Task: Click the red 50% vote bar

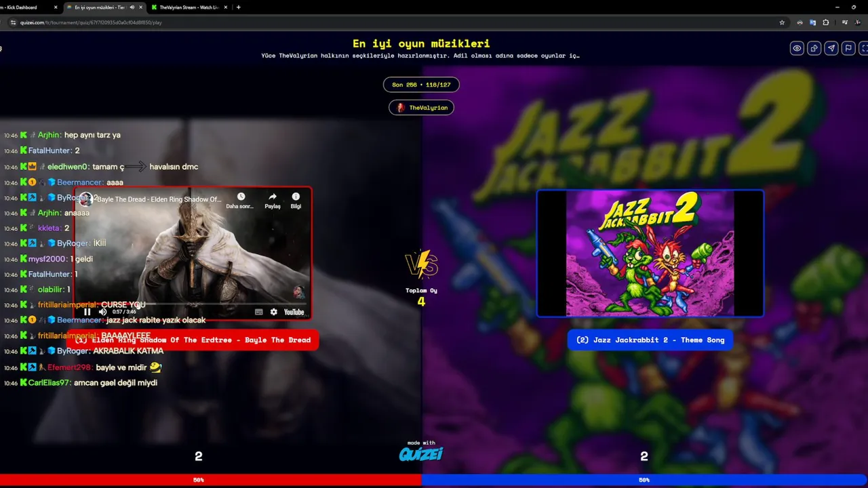Action: click(x=210, y=480)
